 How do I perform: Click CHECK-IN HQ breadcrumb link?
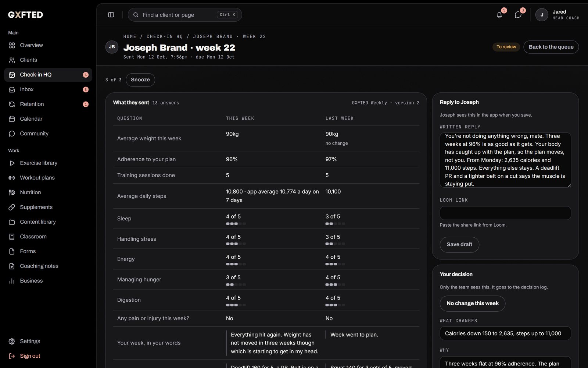[165, 36]
